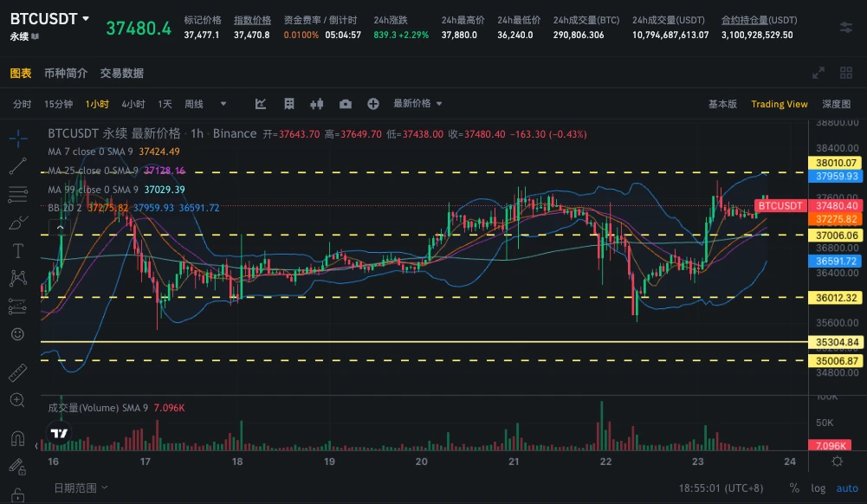Open the emoji sticker tool

click(17, 333)
